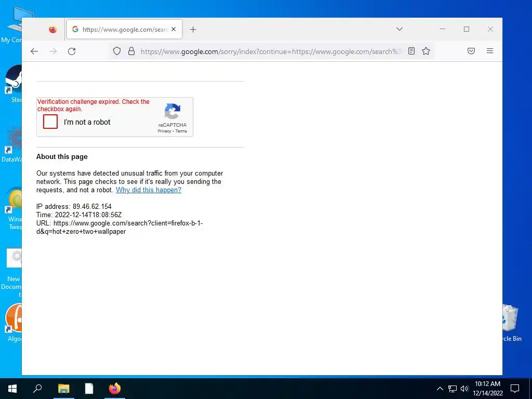Click the About this page heading

pos(62,157)
